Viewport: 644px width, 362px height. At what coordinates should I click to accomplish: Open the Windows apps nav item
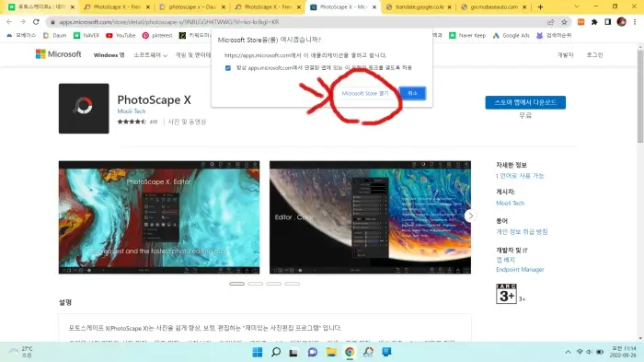(109, 54)
